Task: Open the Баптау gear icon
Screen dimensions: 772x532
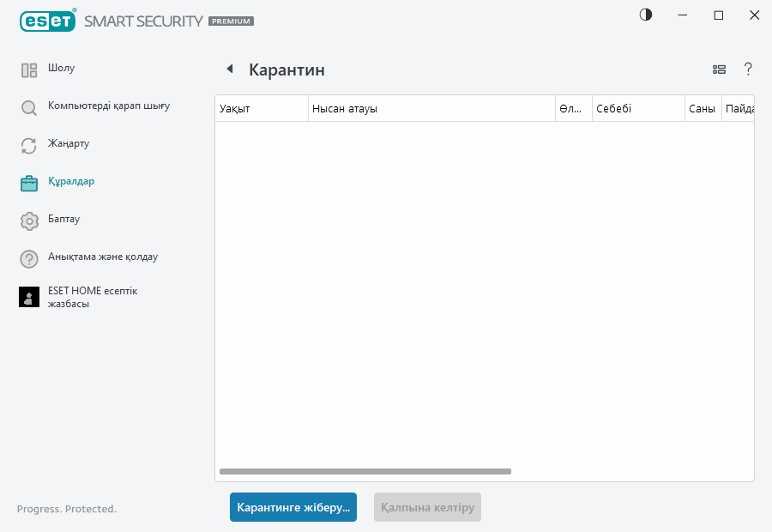Action: [x=28, y=221]
